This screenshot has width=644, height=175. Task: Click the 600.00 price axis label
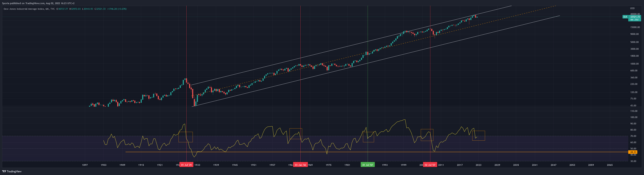point(634,70)
